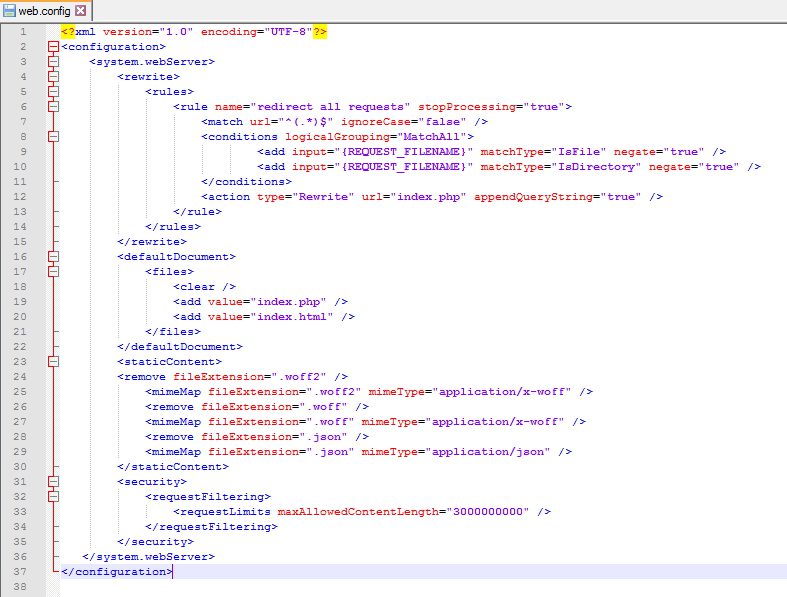The height and width of the screenshot is (597, 787).
Task: Click the closing </rule> tag
Action: click(197, 211)
